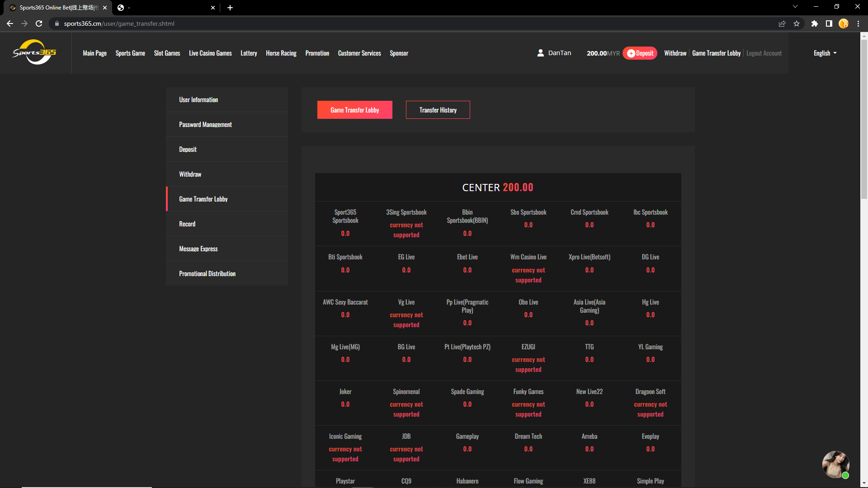
Task: Toggle the browser side panel icon
Action: (x=829, y=23)
